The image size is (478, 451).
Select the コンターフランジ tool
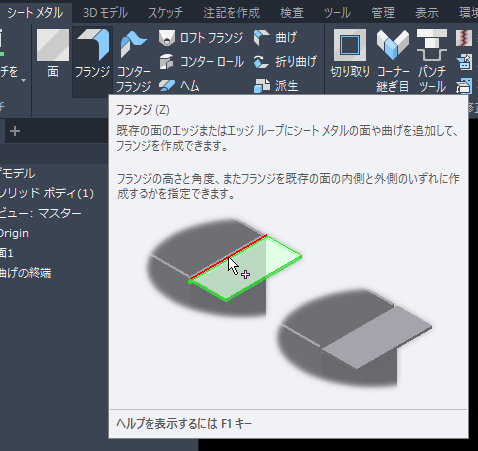[134, 61]
